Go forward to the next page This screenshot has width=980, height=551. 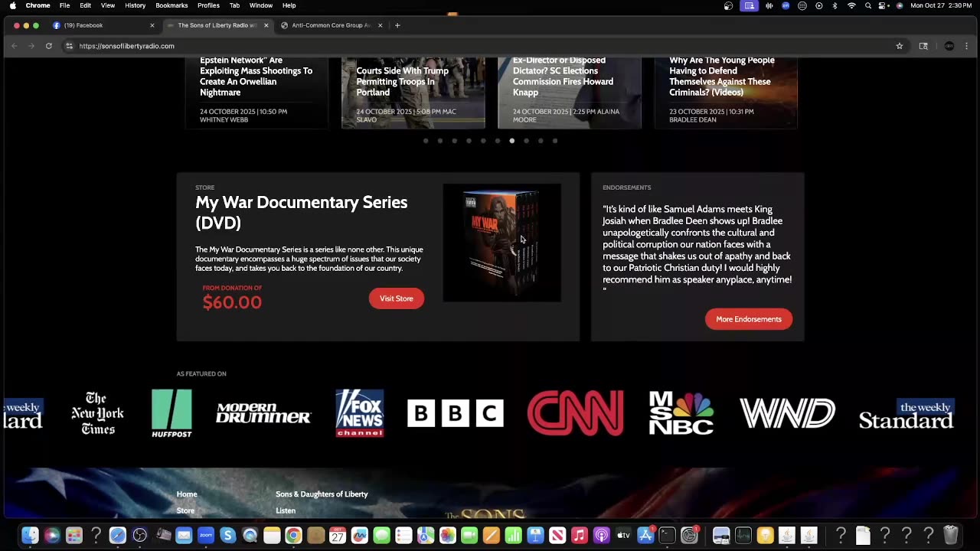[x=31, y=46]
